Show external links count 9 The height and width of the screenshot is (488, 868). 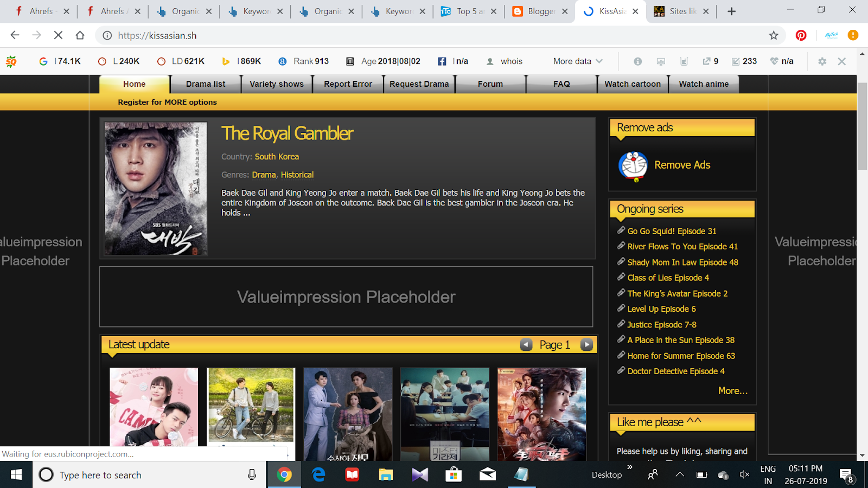click(711, 61)
